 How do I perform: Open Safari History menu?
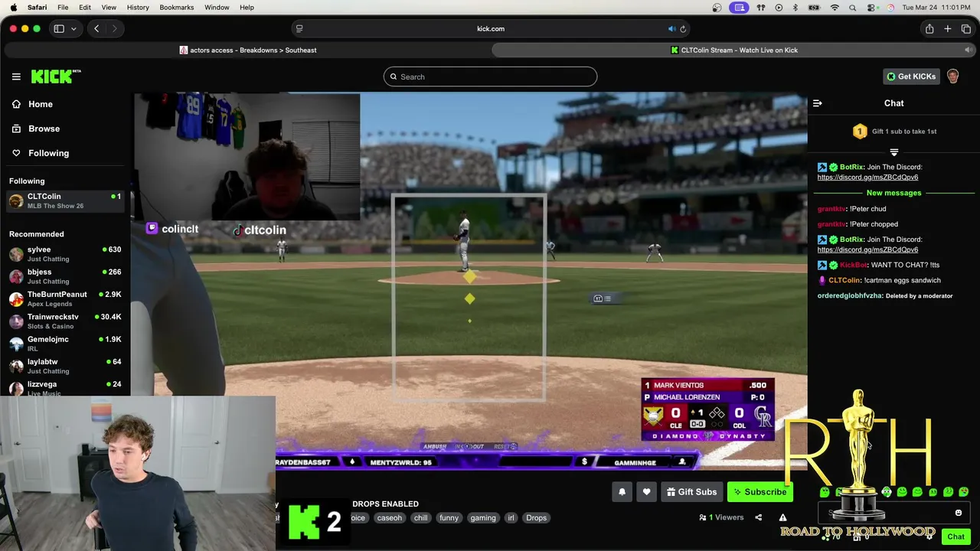[138, 8]
